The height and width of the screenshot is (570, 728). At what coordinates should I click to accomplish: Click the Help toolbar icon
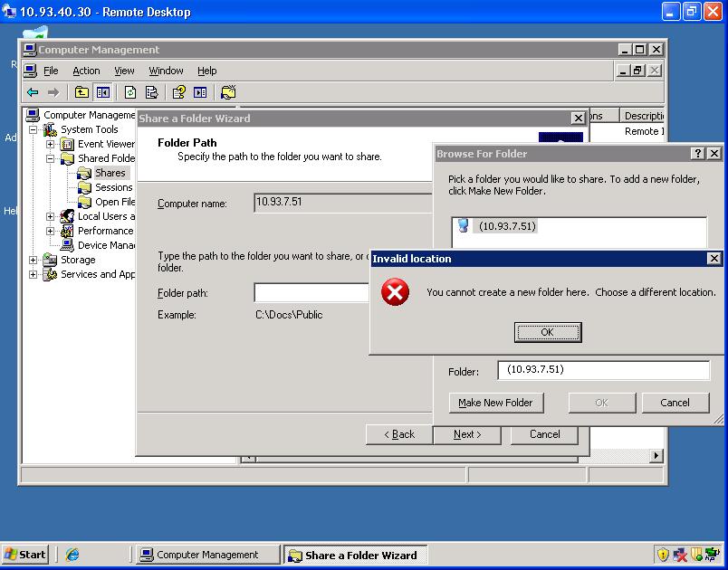[179, 92]
